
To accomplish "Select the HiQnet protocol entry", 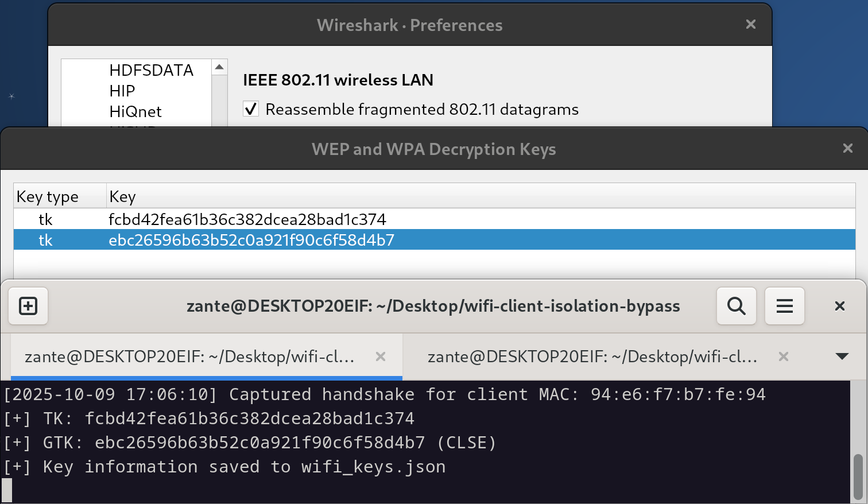I will click(135, 111).
